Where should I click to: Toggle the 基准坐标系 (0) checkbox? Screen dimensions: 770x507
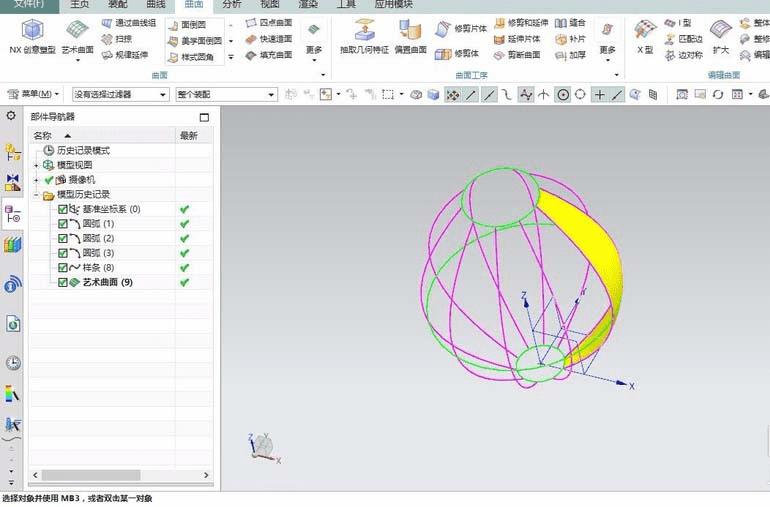point(63,210)
